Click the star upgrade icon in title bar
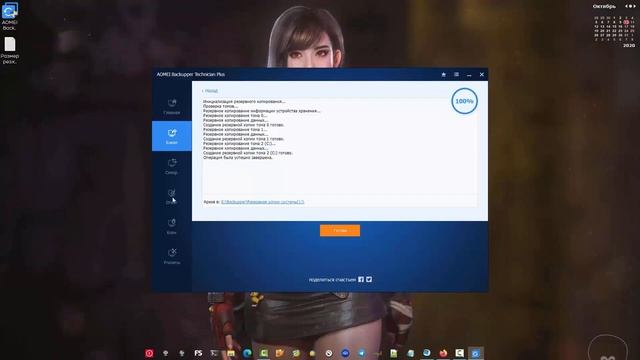 (x=443, y=75)
